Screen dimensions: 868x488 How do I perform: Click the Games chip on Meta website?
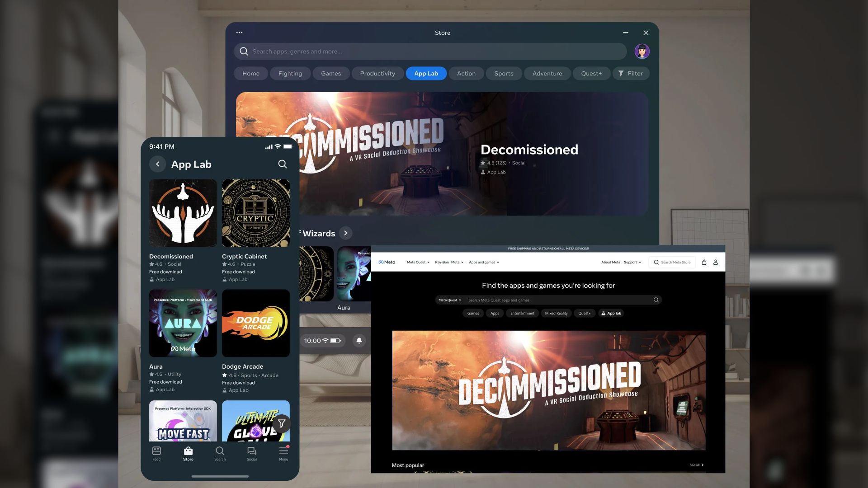coord(473,313)
